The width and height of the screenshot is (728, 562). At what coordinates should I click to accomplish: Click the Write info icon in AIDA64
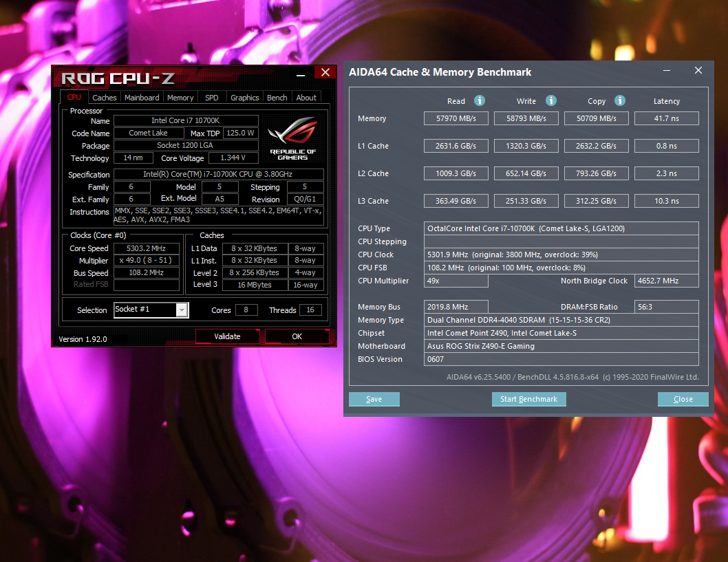[550, 100]
